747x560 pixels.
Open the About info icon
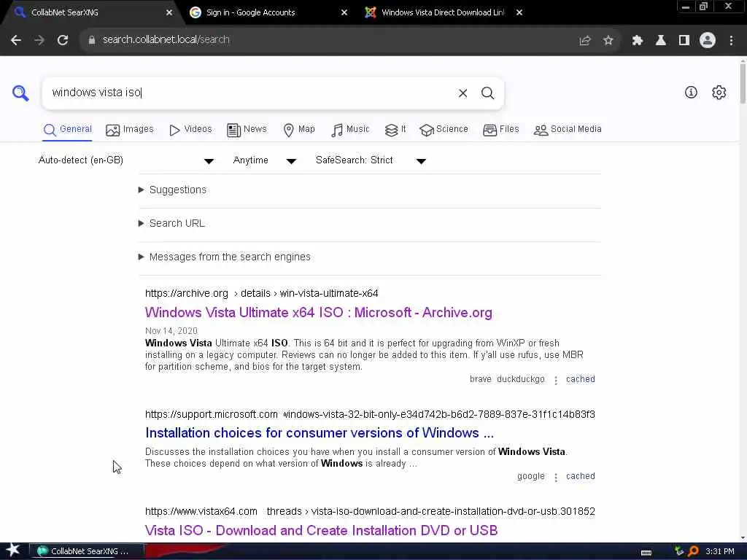coord(691,93)
